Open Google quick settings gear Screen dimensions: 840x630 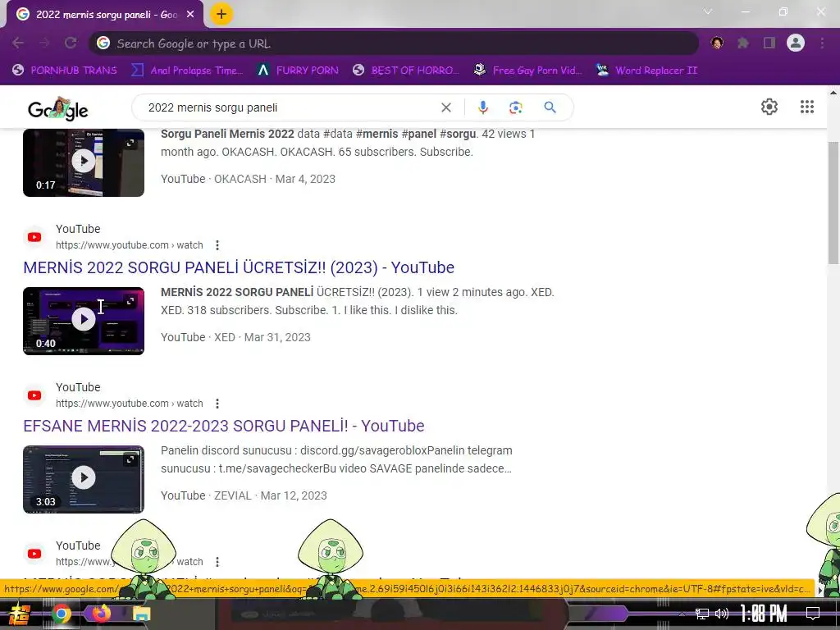point(769,107)
